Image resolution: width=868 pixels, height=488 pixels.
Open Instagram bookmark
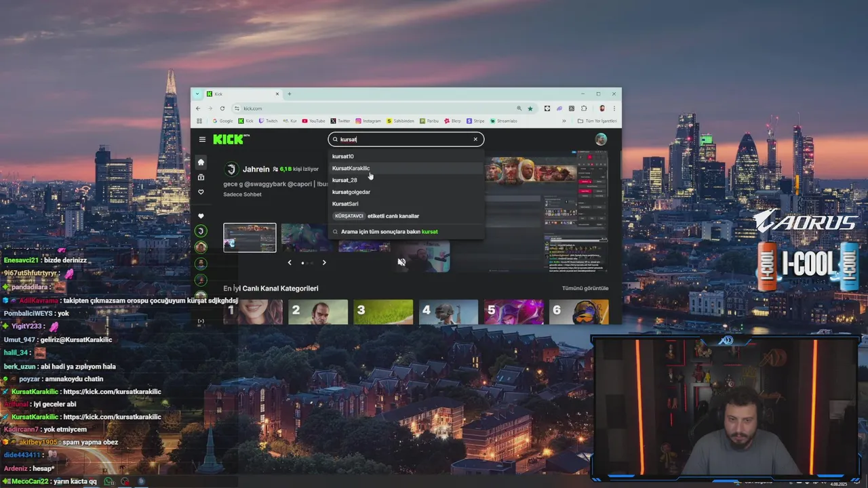click(x=368, y=121)
